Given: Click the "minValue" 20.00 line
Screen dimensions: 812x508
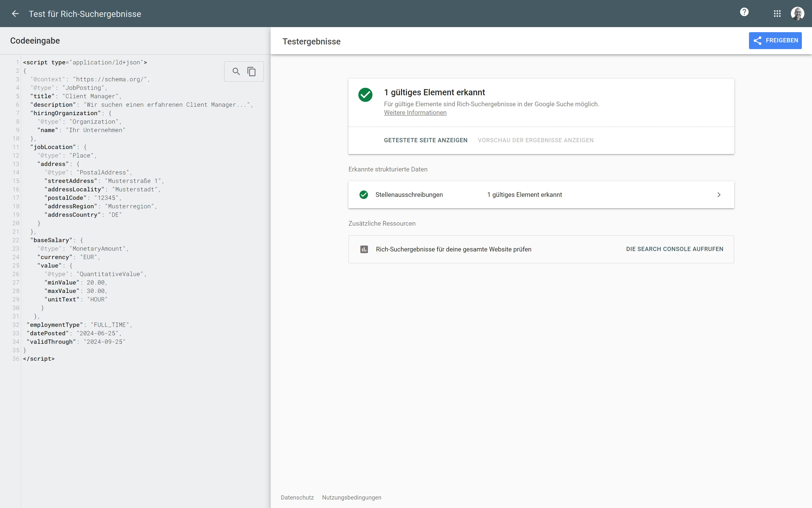Looking at the screenshot, I should click(76, 283).
